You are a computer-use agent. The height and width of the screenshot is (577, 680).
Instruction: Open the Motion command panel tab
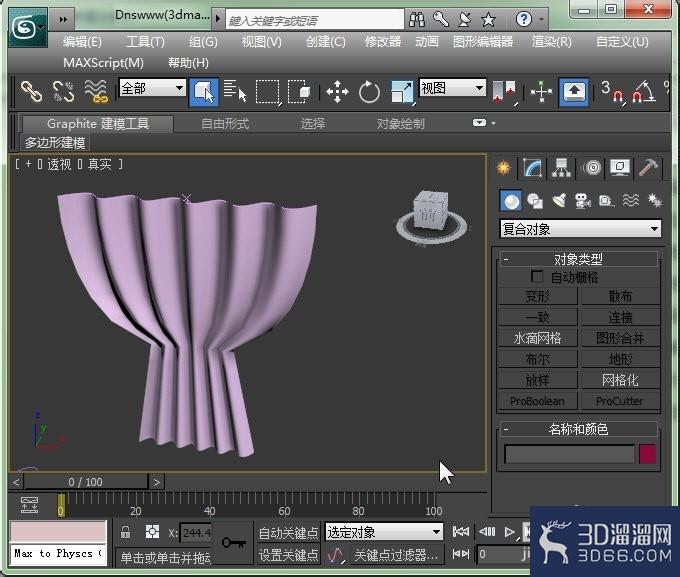pyautogui.click(x=592, y=167)
